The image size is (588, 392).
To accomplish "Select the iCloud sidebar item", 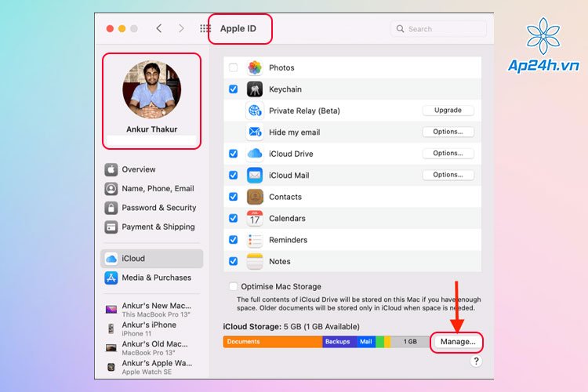I will coord(152,259).
